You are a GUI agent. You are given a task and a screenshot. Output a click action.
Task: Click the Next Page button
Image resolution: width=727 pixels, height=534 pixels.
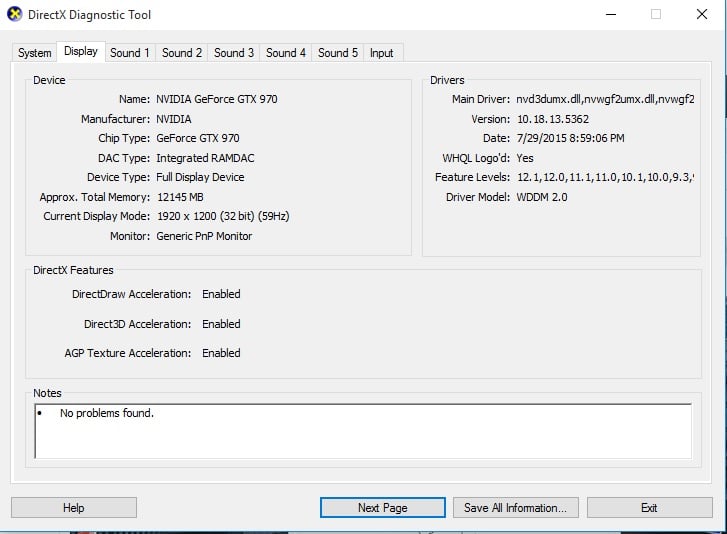pyautogui.click(x=383, y=508)
